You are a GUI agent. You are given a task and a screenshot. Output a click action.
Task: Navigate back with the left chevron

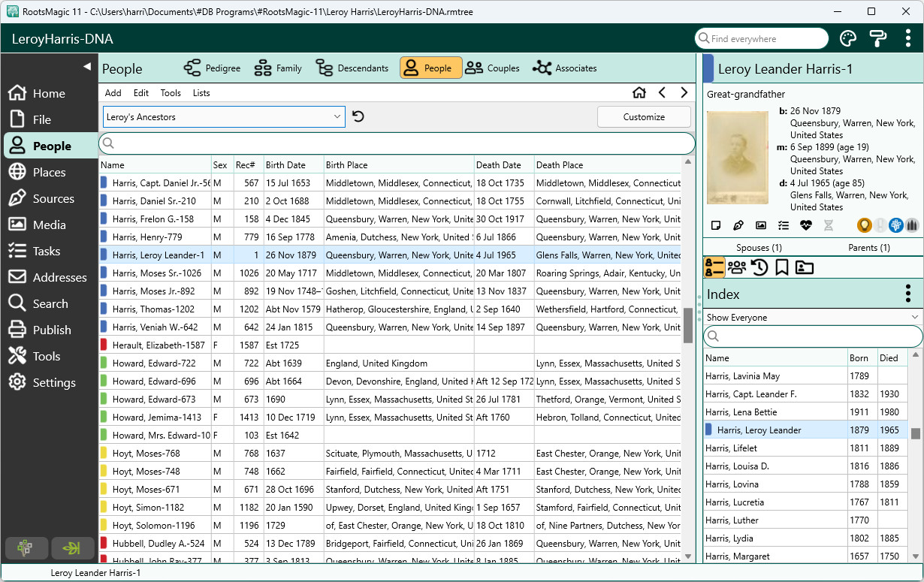pyautogui.click(x=662, y=92)
